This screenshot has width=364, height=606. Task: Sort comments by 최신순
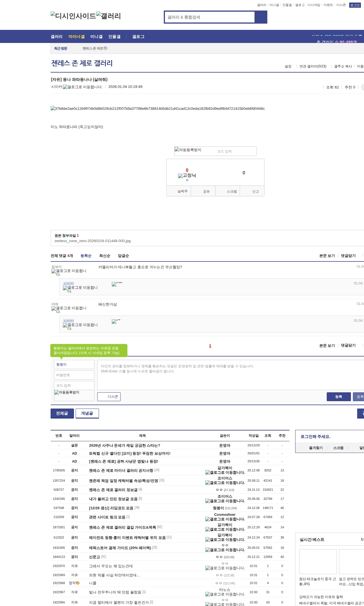tap(105, 256)
